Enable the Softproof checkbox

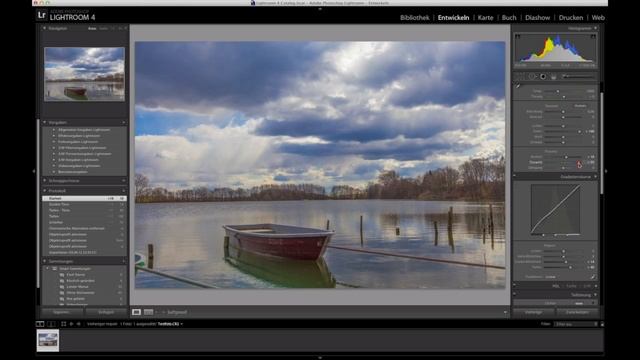tap(164, 312)
